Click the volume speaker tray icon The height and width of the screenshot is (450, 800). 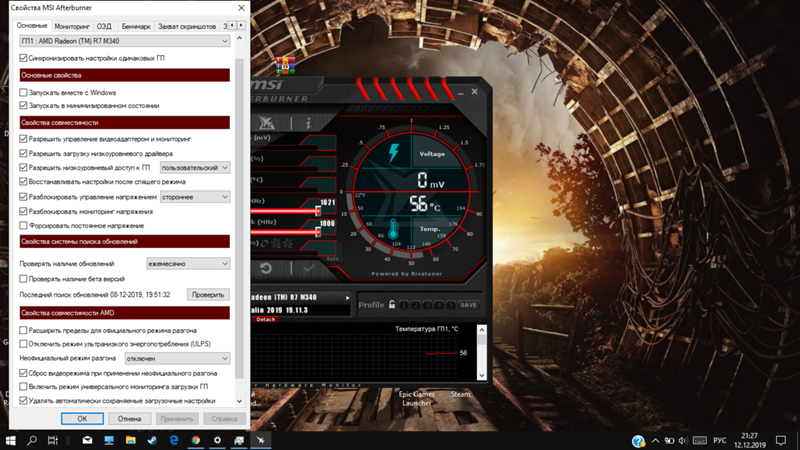coord(683,441)
